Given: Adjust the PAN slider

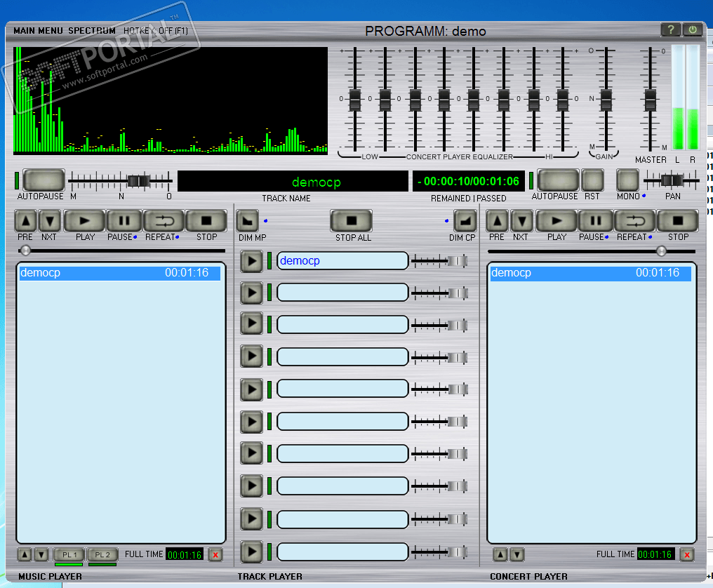Looking at the screenshot, I should pyautogui.click(x=672, y=181).
